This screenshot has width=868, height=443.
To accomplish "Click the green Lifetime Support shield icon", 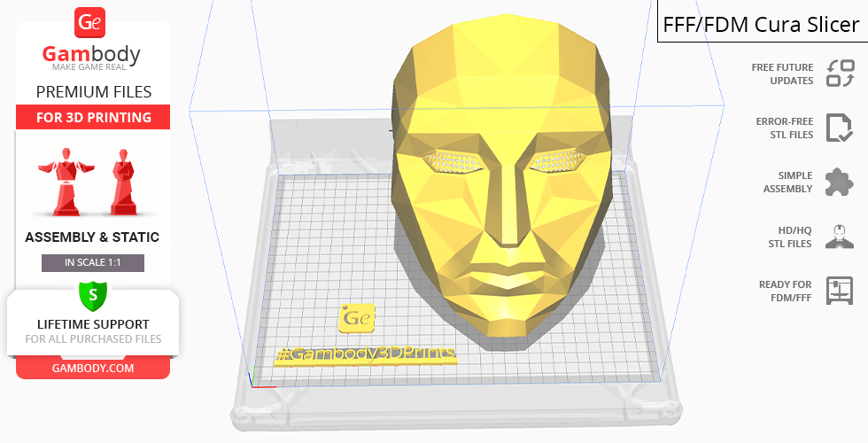I will pos(92,295).
